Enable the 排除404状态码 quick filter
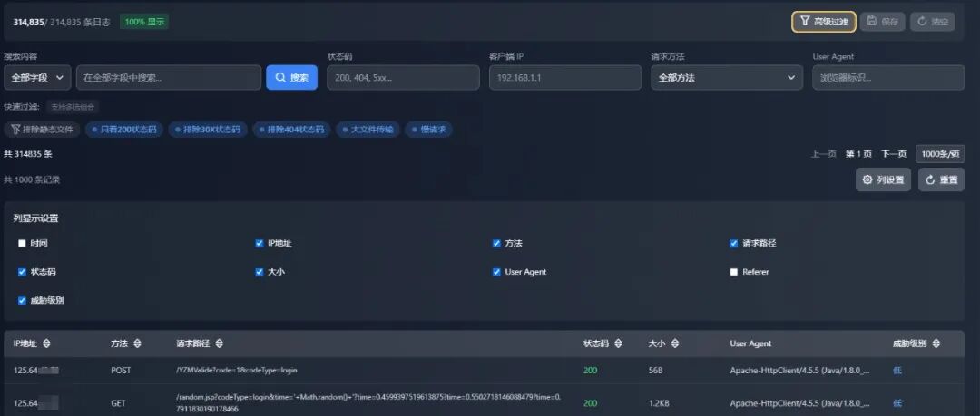The height and width of the screenshot is (416, 980). click(292, 130)
